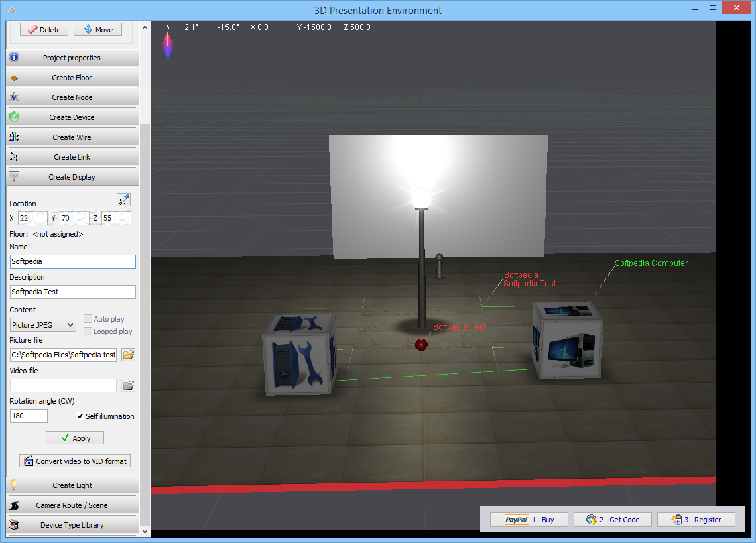Click the sidebar scroll down arrow
This screenshot has width=756, height=543.
pos(145,532)
